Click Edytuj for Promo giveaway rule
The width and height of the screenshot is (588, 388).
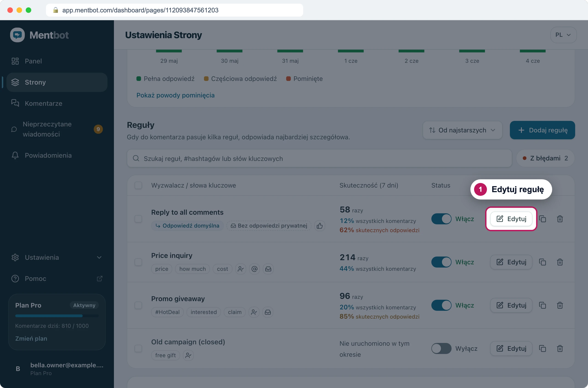click(511, 305)
